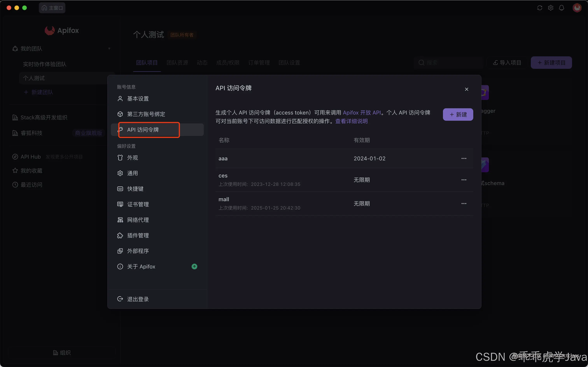
Task: Open 插件管理 plugin management
Action: [x=138, y=235]
